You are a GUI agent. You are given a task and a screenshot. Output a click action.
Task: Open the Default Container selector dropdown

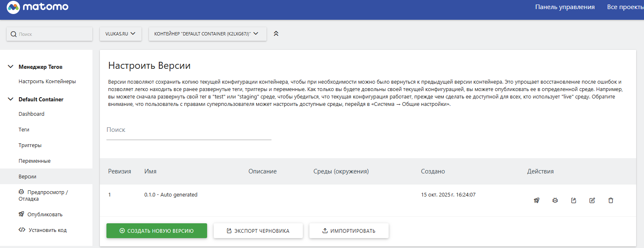click(x=207, y=34)
